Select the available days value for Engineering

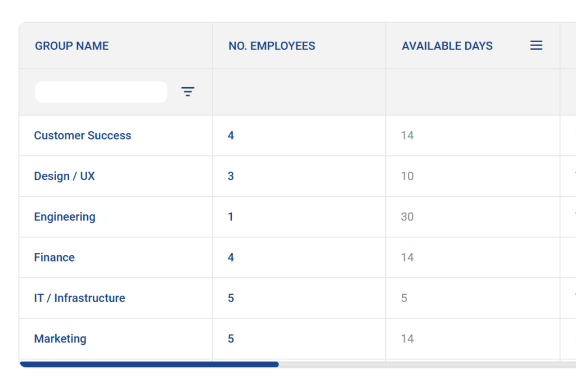(407, 217)
